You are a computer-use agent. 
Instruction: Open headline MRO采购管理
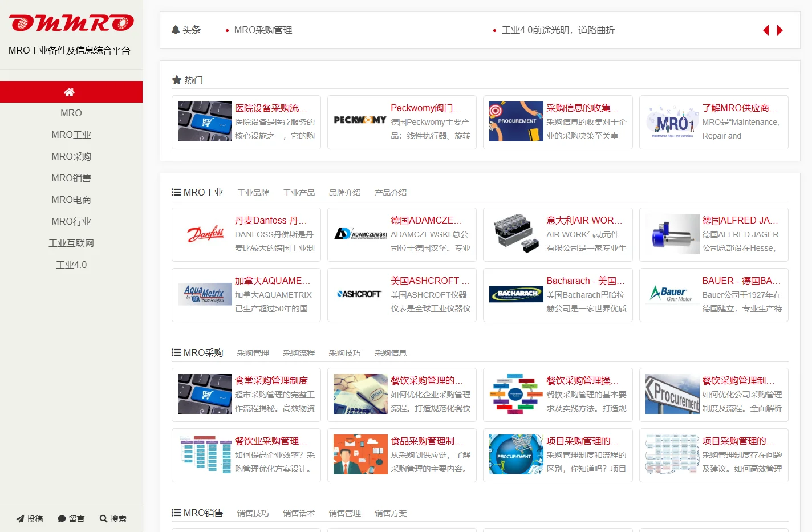coord(263,30)
